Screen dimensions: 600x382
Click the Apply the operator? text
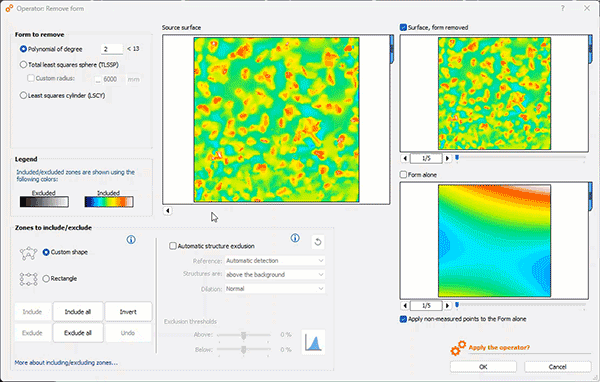(499, 348)
